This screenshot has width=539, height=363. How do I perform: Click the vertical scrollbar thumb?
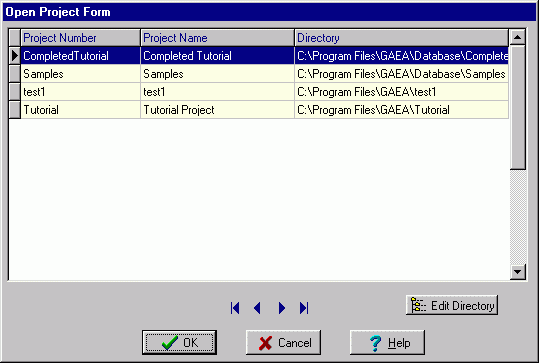(x=518, y=107)
